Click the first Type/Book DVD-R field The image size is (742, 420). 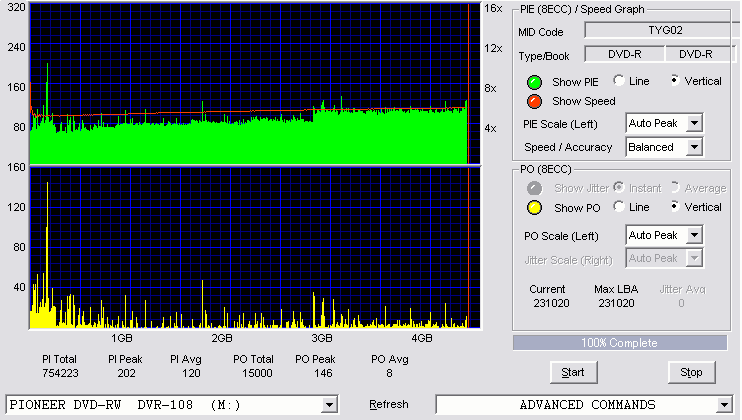(x=625, y=54)
